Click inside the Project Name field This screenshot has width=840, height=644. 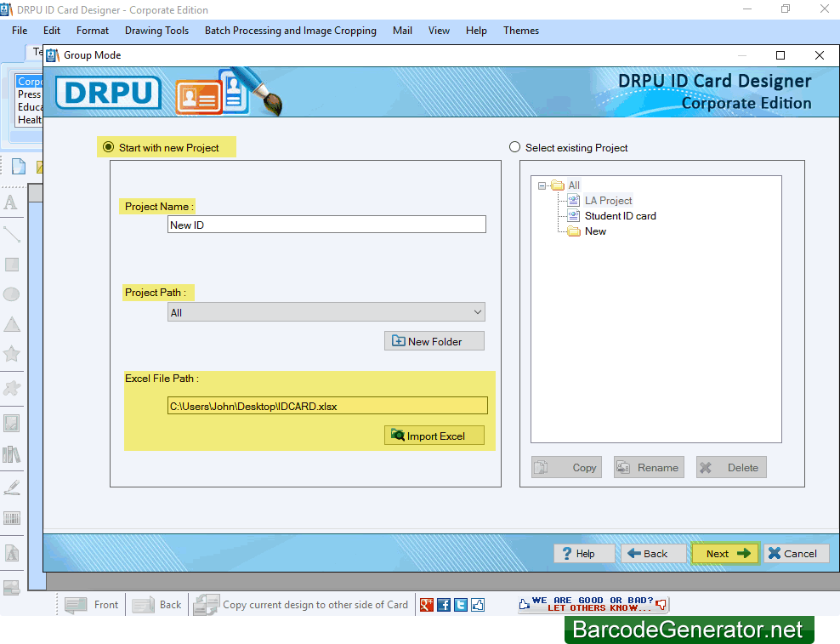[x=326, y=224]
